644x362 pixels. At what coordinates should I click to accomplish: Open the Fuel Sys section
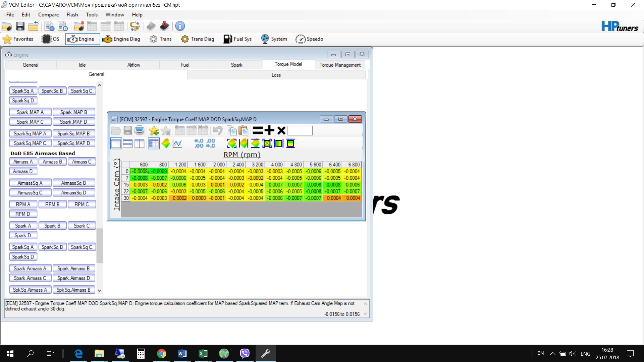(237, 39)
